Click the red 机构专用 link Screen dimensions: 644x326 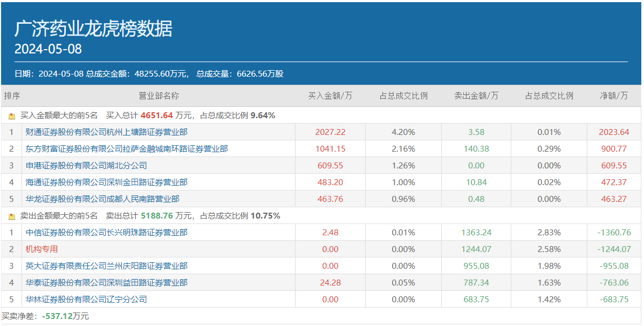(42, 249)
